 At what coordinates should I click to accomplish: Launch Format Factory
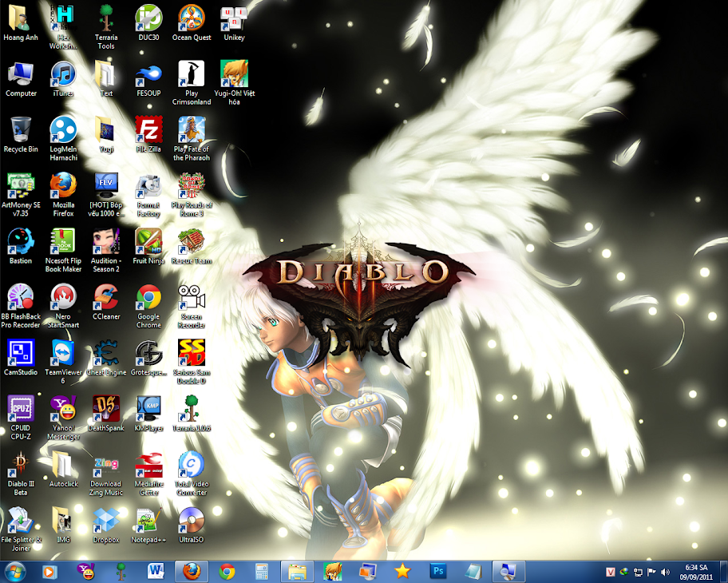pyautogui.click(x=148, y=194)
